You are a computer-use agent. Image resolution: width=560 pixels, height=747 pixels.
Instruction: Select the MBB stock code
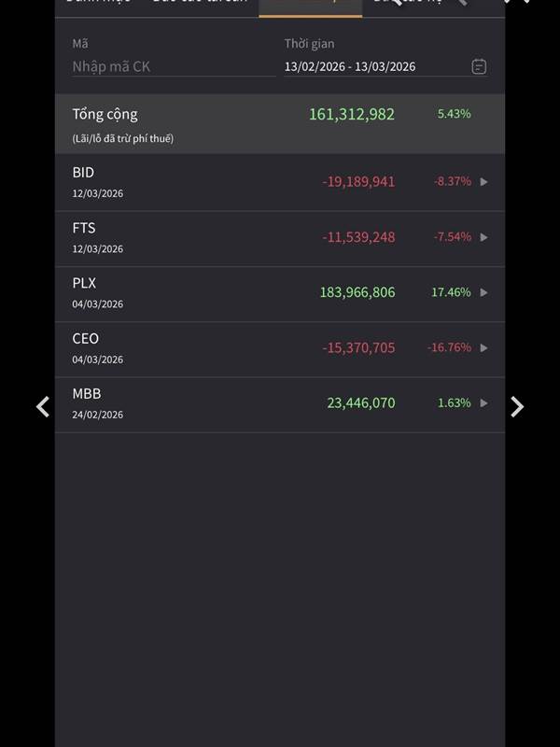(x=86, y=394)
